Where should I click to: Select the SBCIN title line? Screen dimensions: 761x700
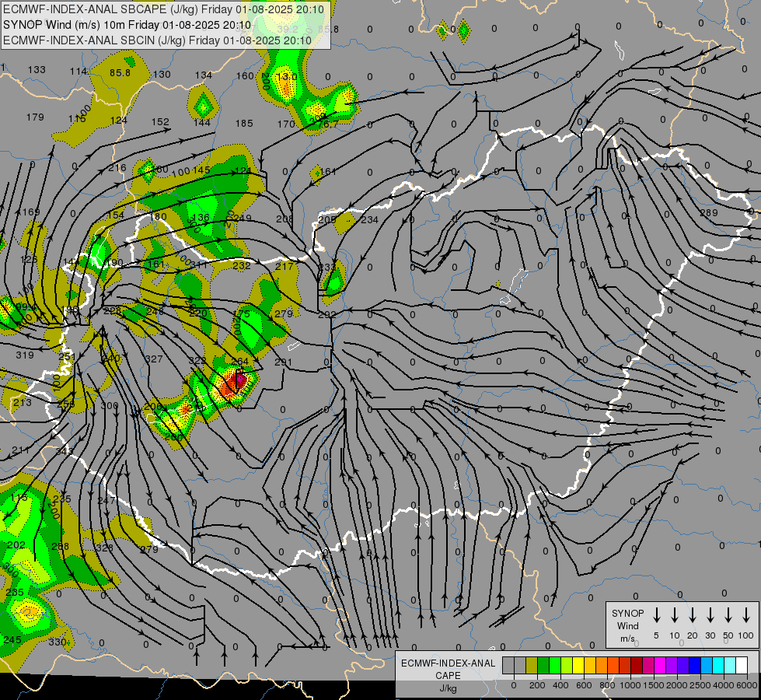tap(157, 40)
